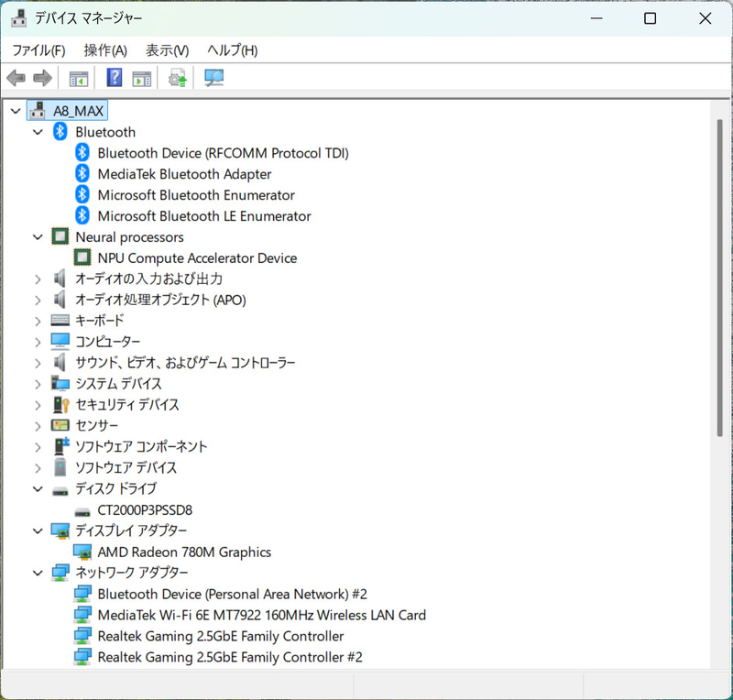This screenshot has height=700, width=733.
Task: Click the Show/Hide console tree toolbar icon
Action: (78, 78)
